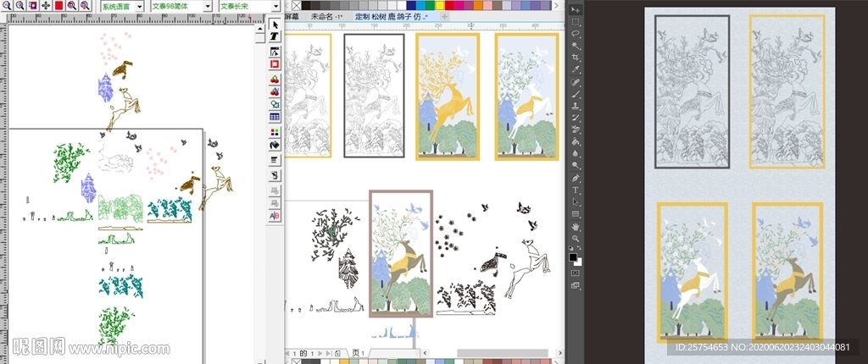The width and height of the screenshot is (868, 364).
Task: Click the horizontal scrollbar thumb at bottom
Action: 502,353
